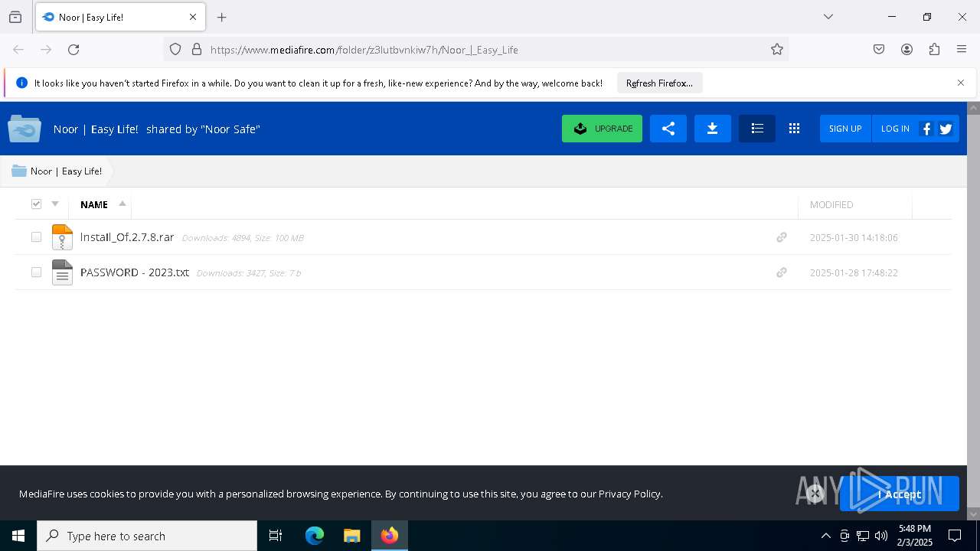980x551 pixels.
Task: Log in with the Twitter icon
Action: point(946,129)
